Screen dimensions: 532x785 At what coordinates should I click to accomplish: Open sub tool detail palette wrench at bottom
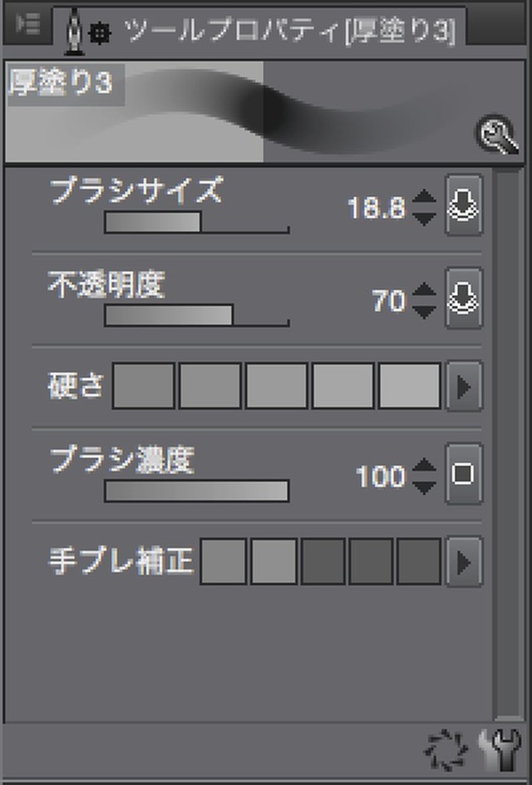point(500,750)
